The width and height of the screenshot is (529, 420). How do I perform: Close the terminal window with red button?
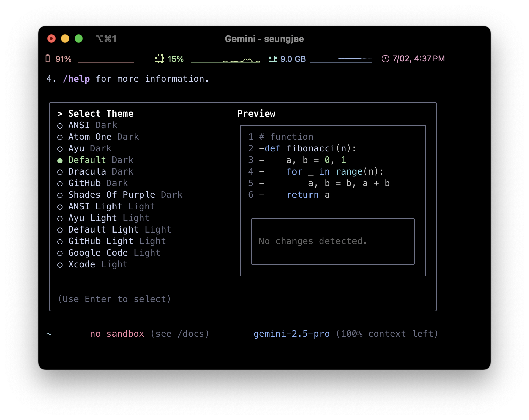(x=51, y=39)
